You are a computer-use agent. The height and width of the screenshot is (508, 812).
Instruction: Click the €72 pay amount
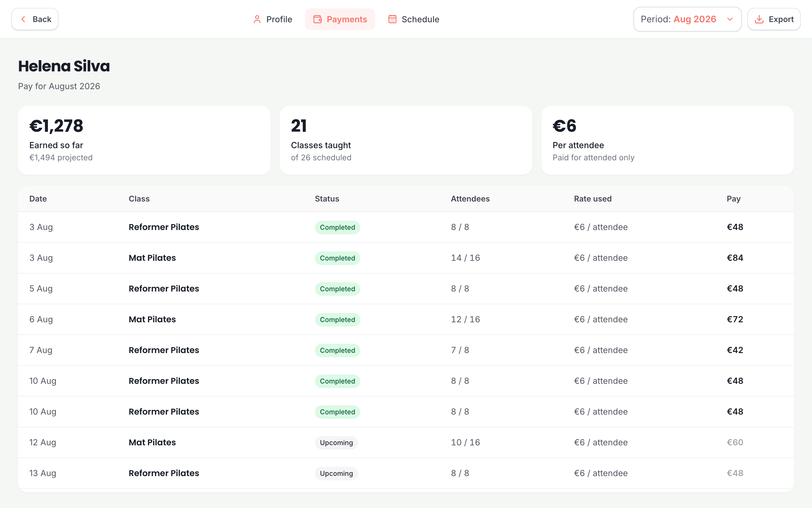735,319
